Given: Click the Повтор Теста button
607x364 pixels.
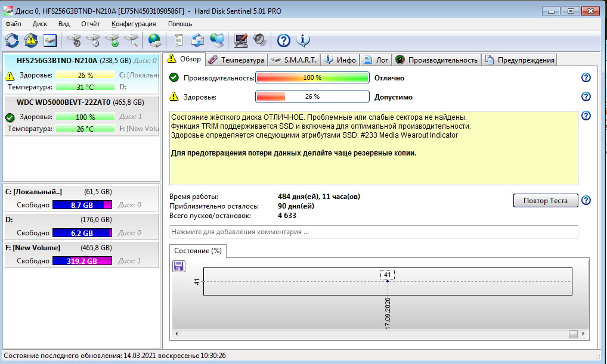Looking at the screenshot, I should coord(546,200).
